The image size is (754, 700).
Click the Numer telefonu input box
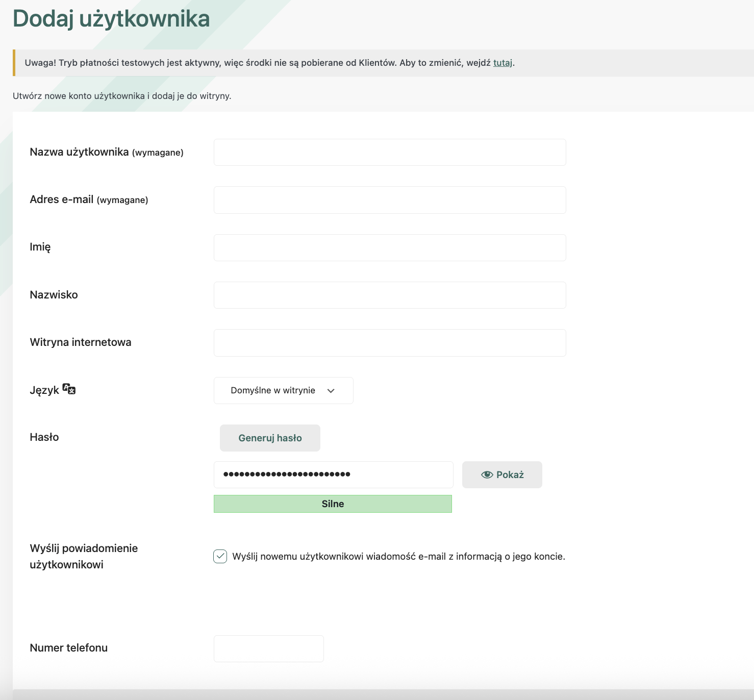click(268, 649)
